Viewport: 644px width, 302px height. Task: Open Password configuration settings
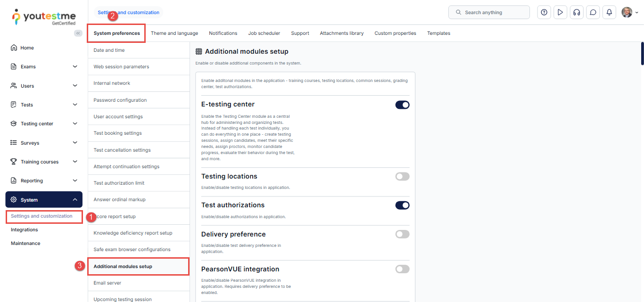pos(120,100)
